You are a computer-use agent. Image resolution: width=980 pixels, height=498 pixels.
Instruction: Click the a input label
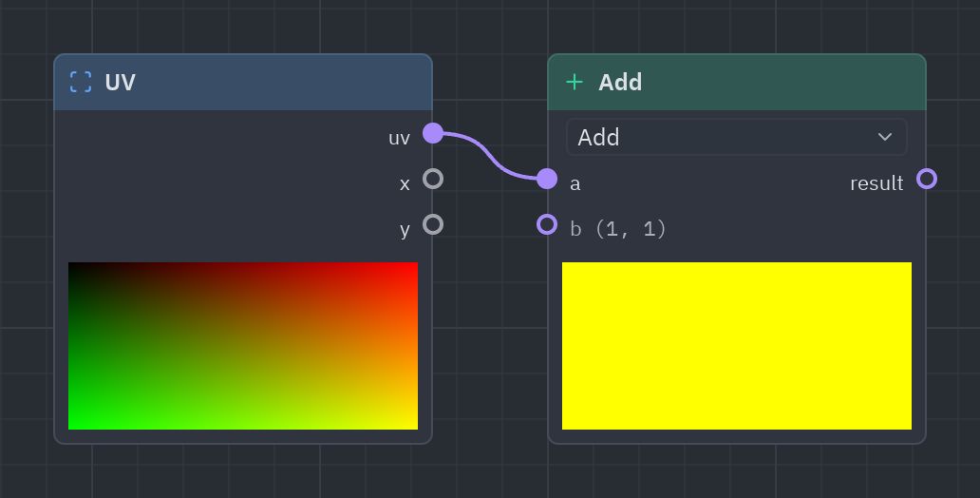pyautogui.click(x=575, y=184)
